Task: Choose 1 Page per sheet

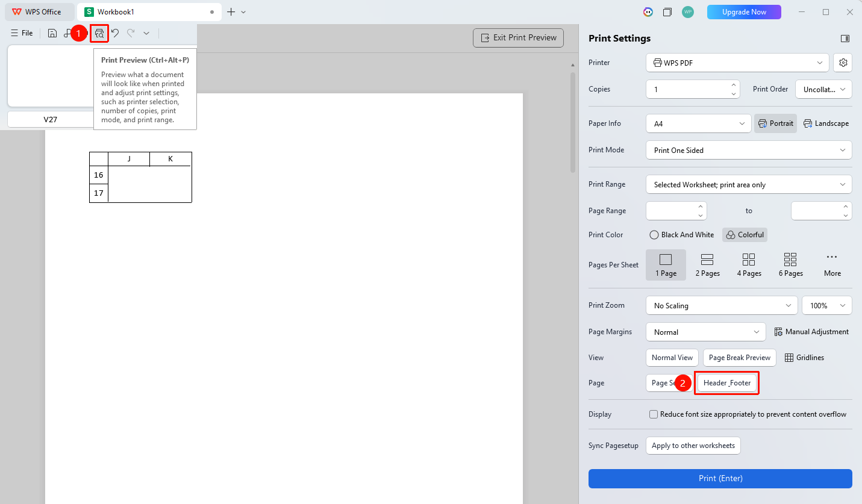Action: tap(666, 265)
